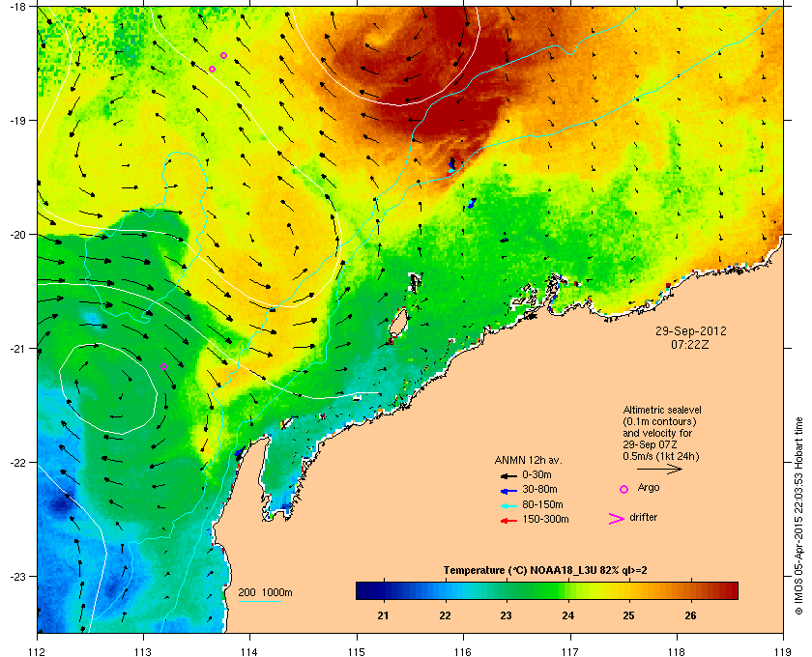Click the cyan 80-150m arrow legend icon
Viewport: 812px width, 657px height.
pyautogui.click(x=508, y=506)
